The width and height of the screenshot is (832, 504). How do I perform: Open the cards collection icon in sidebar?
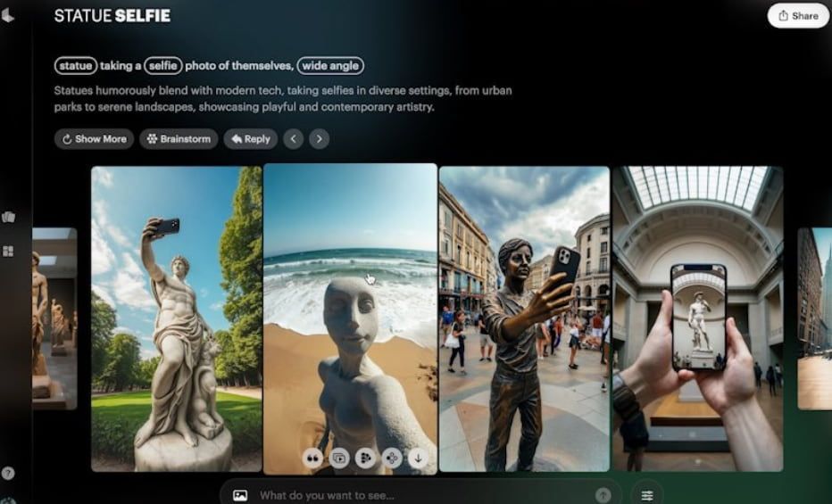click(x=8, y=217)
